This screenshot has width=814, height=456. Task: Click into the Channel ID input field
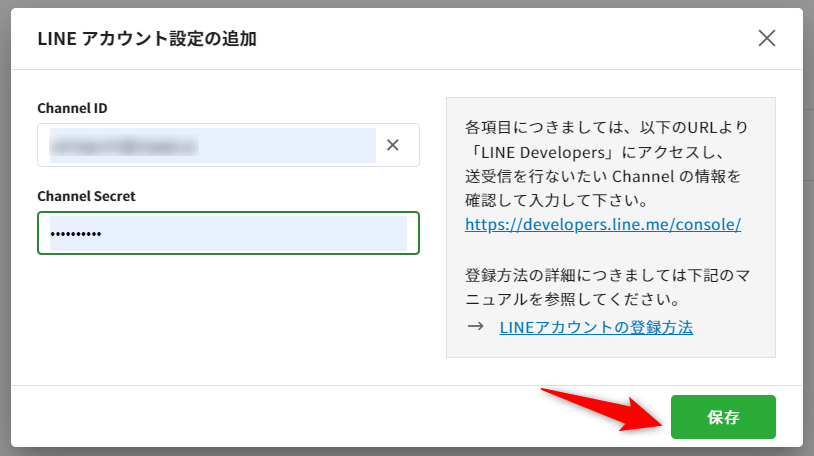[210, 145]
